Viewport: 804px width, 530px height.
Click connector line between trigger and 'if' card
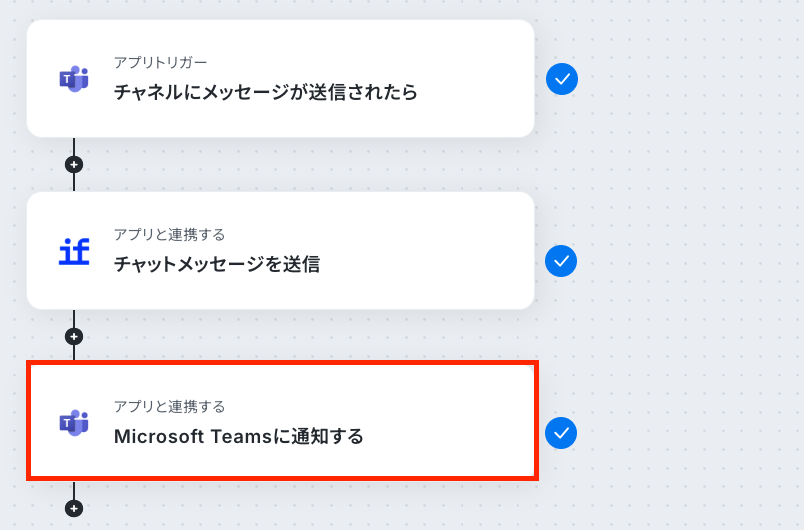74,182
